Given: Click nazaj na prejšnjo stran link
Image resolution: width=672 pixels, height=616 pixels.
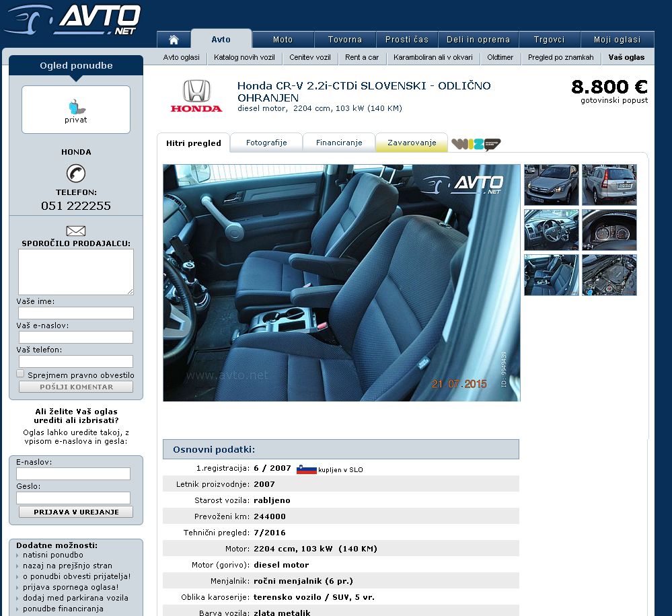Looking at the screenshot, I should coord(67,566).
